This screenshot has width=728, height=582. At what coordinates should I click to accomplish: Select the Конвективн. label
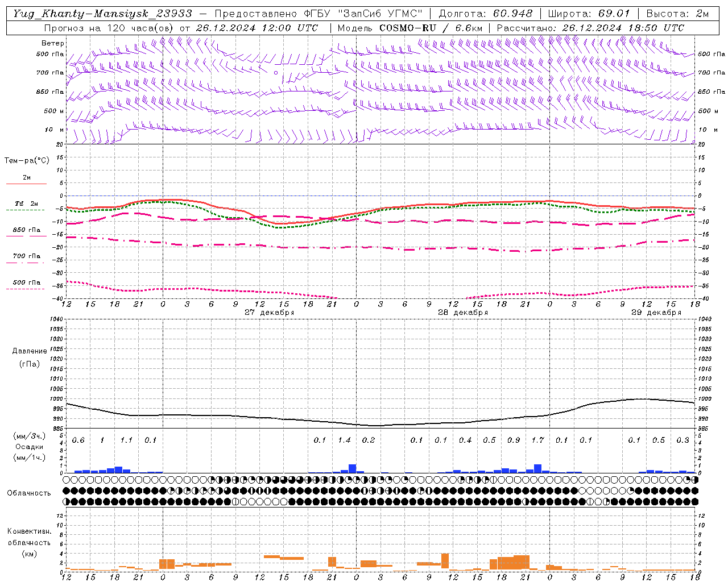[x=29, y=531]
